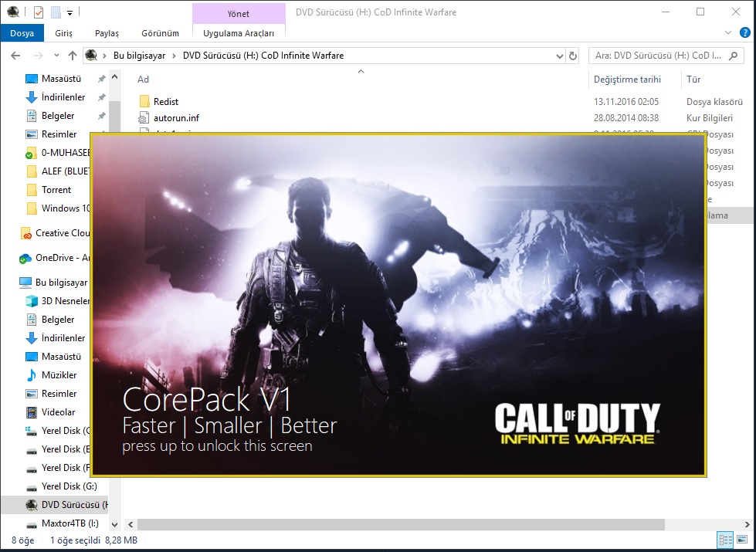The height and width of the screenshot is (552, 756).
Task: Click the CorePack V1 title on the splash screen
Action: click(207, 400)
